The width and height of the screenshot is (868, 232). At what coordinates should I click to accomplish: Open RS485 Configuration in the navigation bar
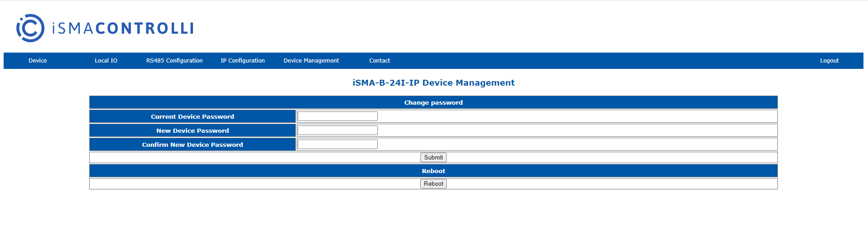pos(174,61)
